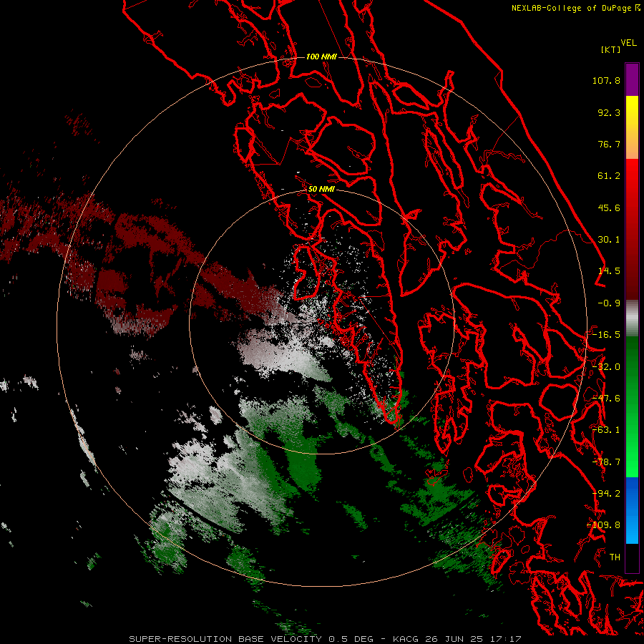This screenshot has height=644, width=644.
Task: Click the 61.2 legend value
Action: (x=609, y=176)
